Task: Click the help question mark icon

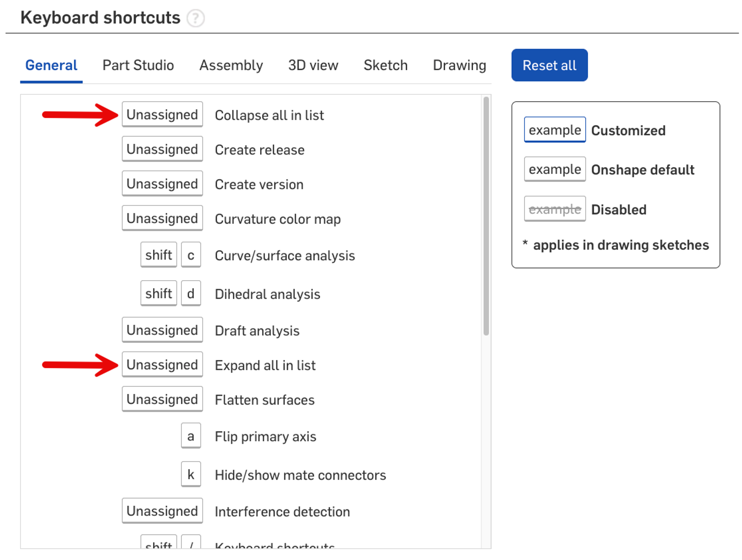Action: click(x=195, y=18)
